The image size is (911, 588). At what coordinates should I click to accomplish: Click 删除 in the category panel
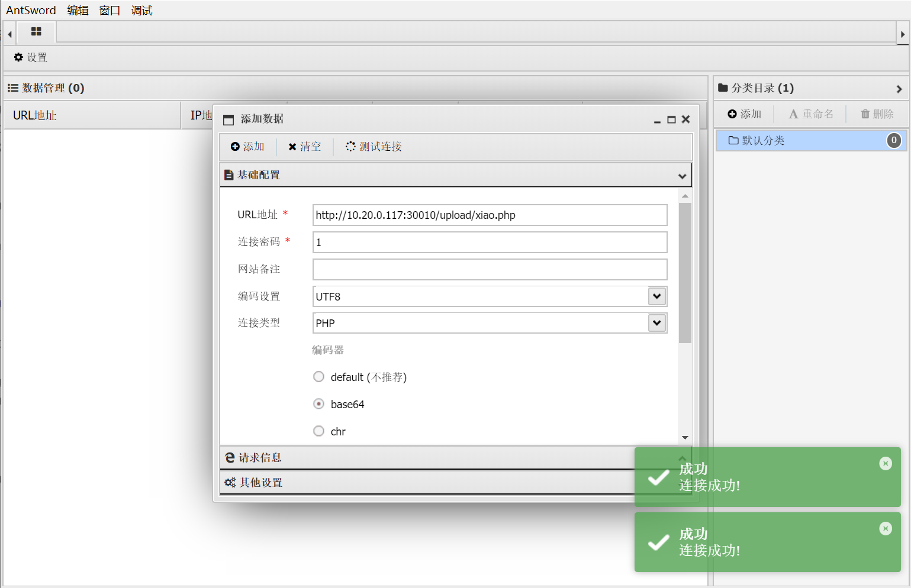(x=877, y=114)
